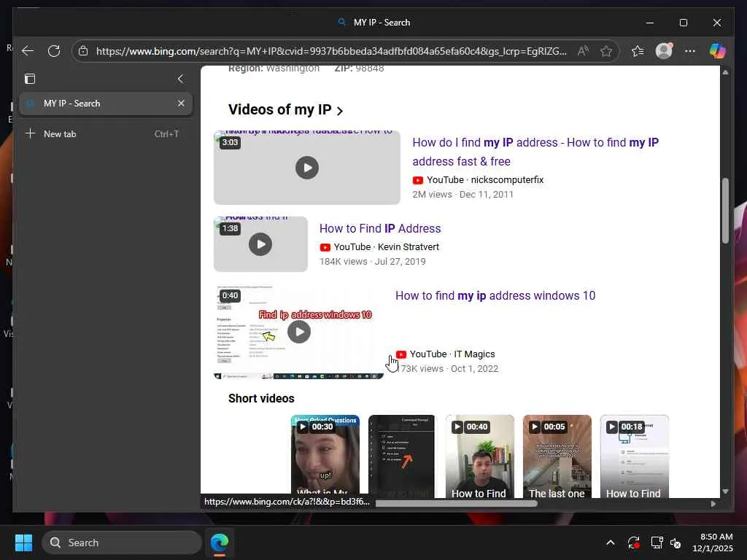
Task: Close the MY IP - Search tab
Action: click(x=181, y=104)
